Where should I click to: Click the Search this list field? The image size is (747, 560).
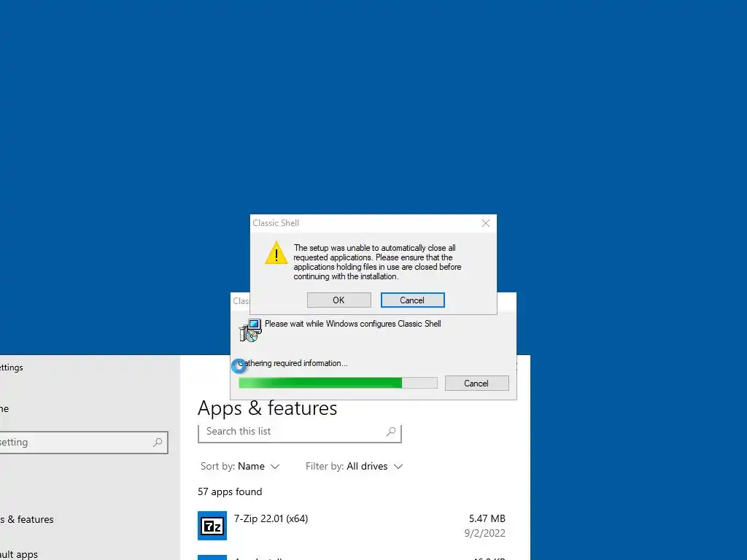pos(300,432)
